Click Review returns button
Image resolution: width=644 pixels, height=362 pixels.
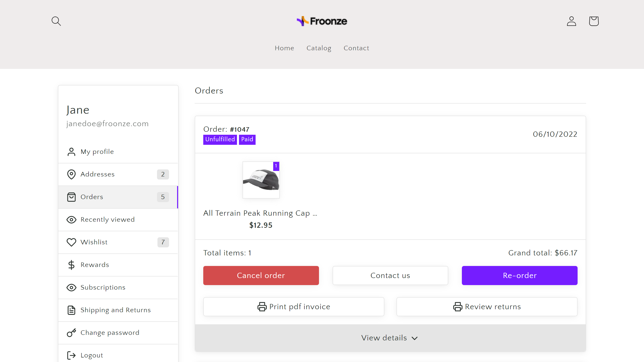(x=487, y=307)
